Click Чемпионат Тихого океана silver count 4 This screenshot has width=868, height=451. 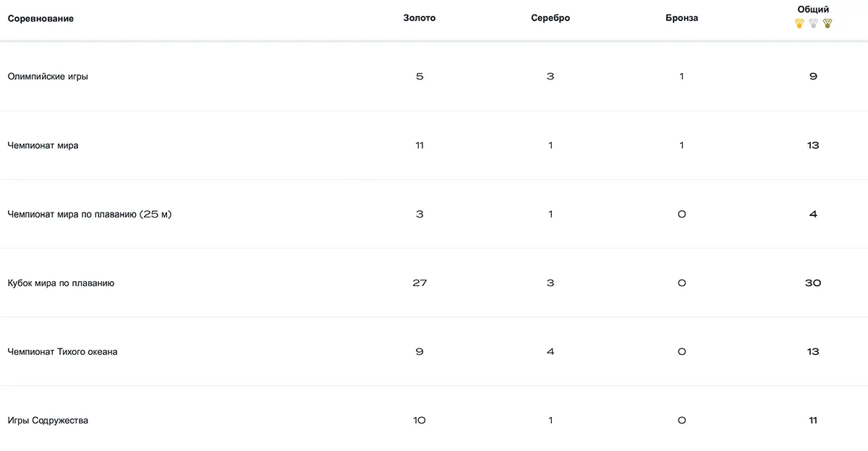click(x=550, y=352)
